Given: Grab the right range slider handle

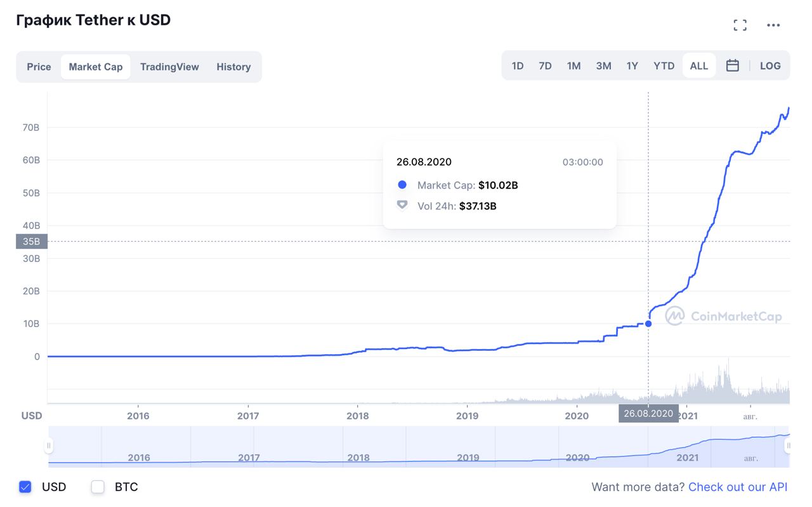Looking at the screenshot, I should pos(789,446).
